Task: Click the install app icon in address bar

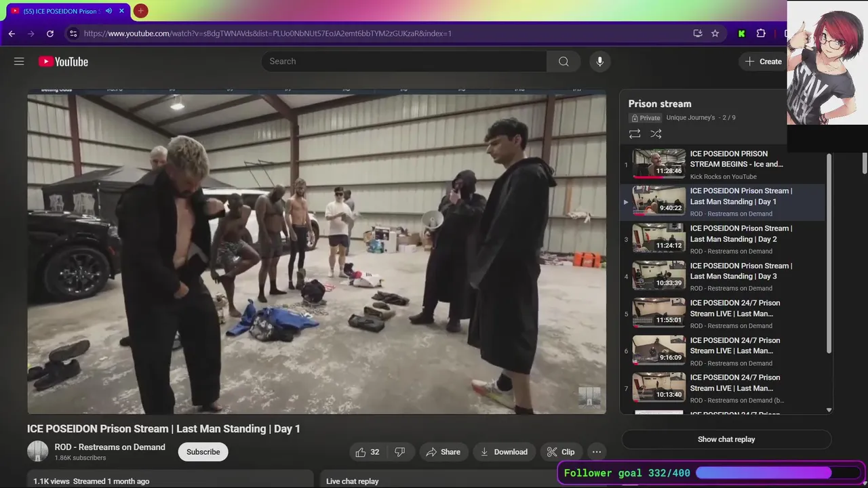Action: [697, 33]
